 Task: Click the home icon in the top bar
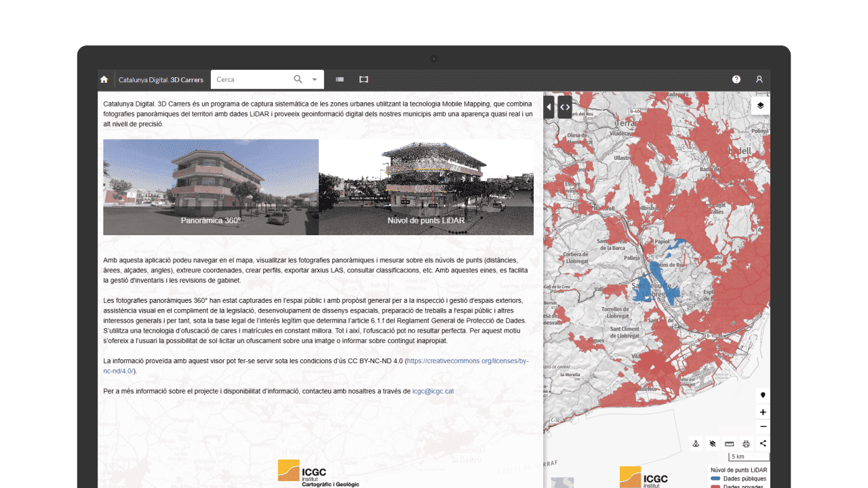(104, 79)
